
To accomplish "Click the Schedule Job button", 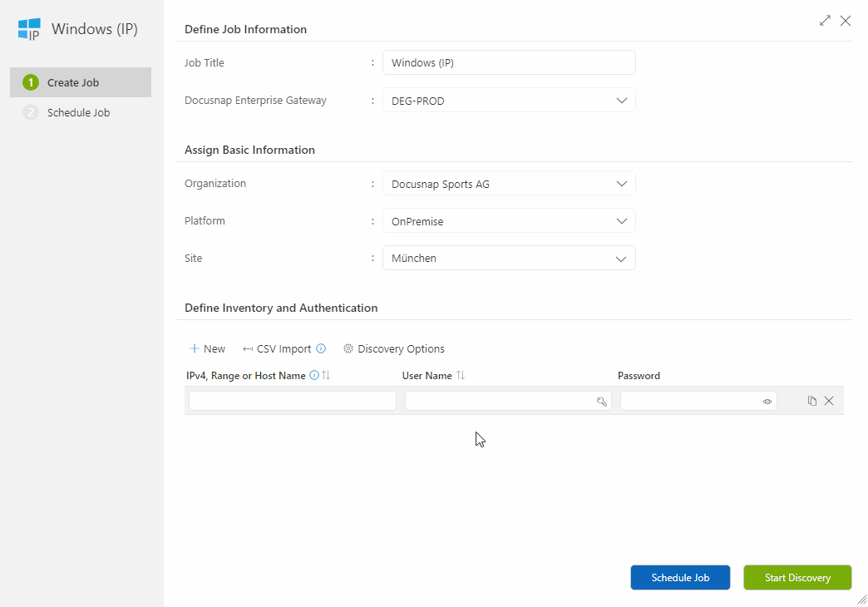I will [x=680, y=577].
